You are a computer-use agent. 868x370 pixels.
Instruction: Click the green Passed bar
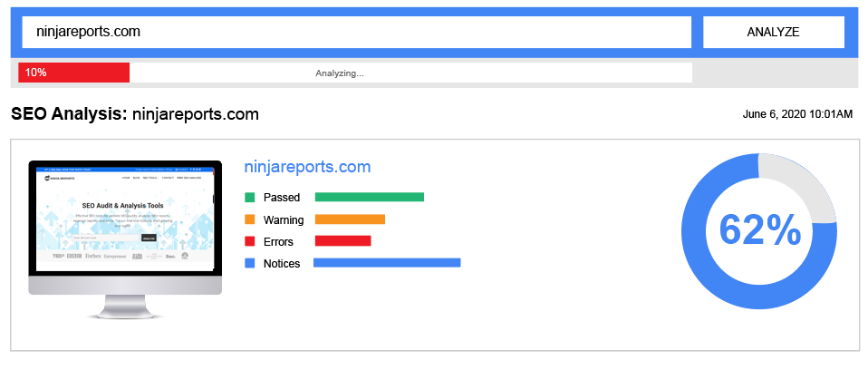370,197
